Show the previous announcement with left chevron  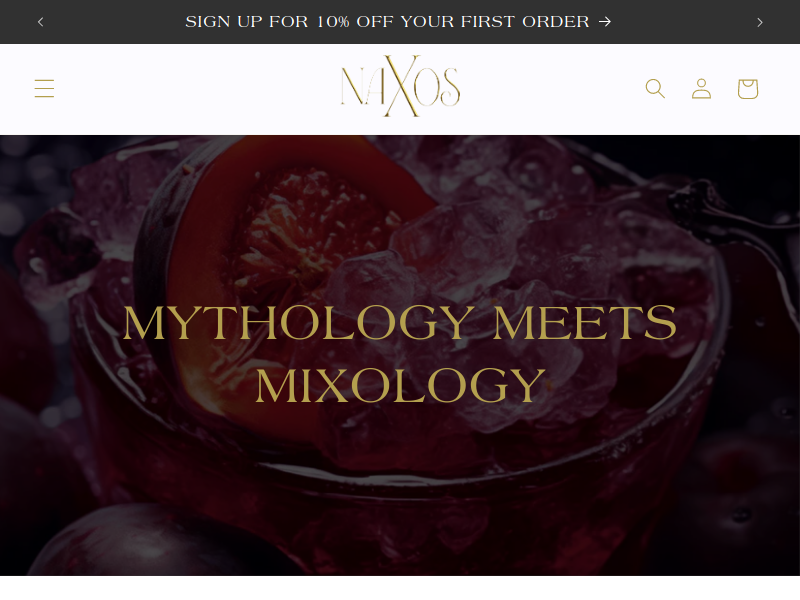[x=41, y=22]
